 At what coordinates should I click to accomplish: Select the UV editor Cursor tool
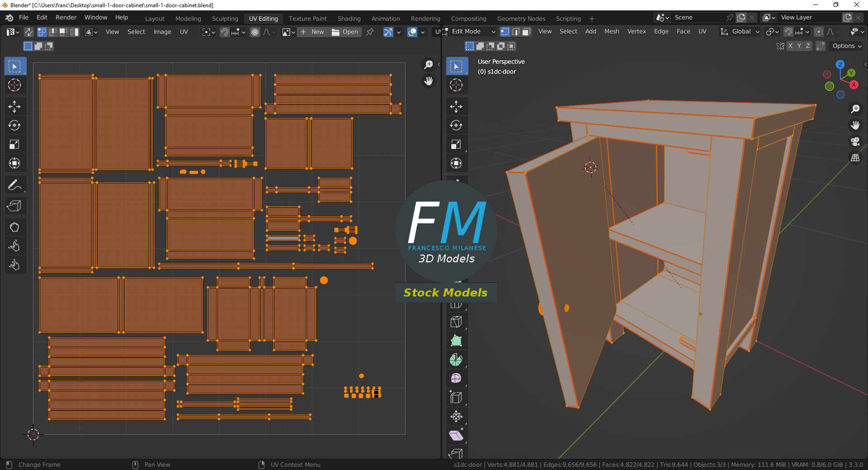[14, 85]
